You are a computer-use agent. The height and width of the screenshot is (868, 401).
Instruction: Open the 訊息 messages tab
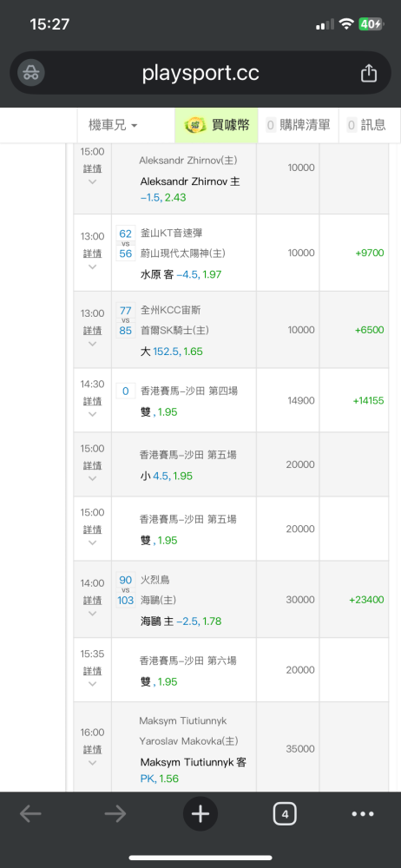point(366,125)
